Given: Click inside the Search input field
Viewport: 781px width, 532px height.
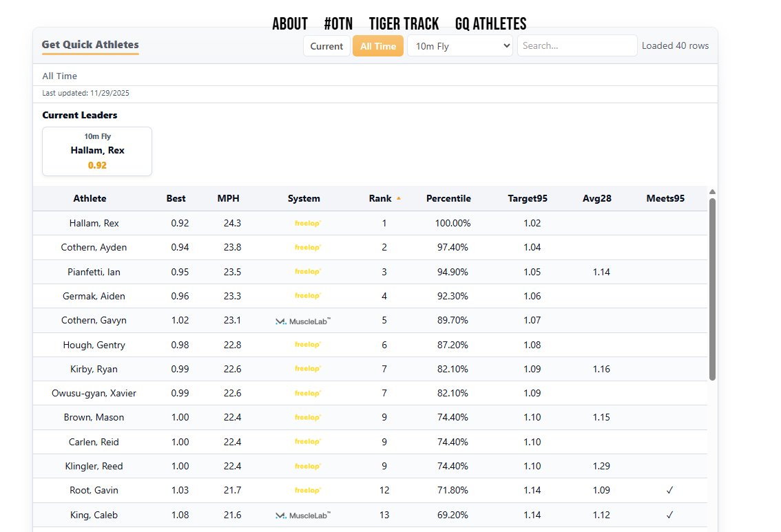Looking at the screenshot, I should pyautogui.click(x=577, y=45).
